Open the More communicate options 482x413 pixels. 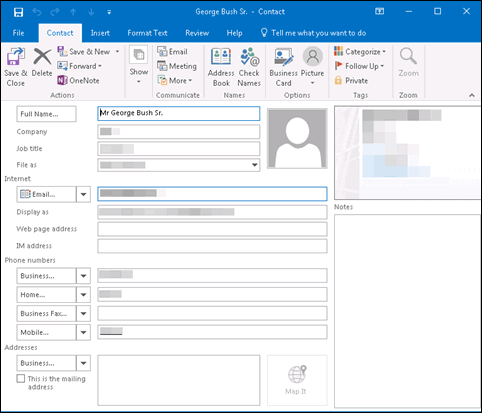click(175, 80)
